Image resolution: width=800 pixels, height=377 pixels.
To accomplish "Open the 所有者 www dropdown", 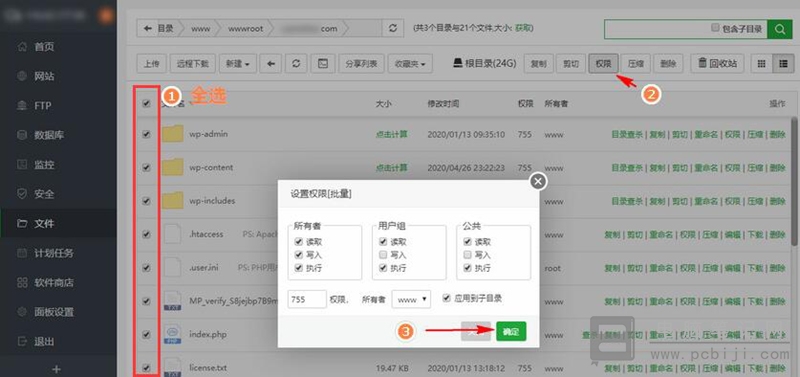I will pyautogui.click(x=411, y=299).
